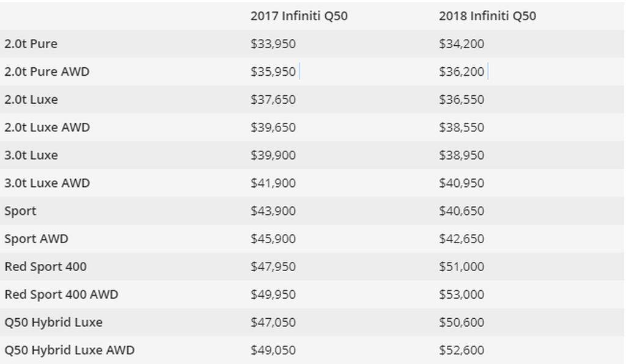Click the 2018 Infiniti Q50 column header
Image resolution: width=626 pixels, height=364 pixels.
(x=487, y=16)
